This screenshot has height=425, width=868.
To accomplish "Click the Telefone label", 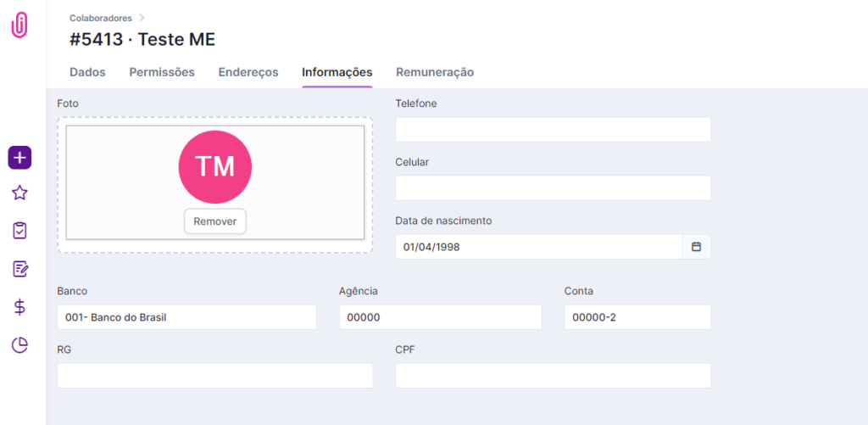I will [416, 103].
